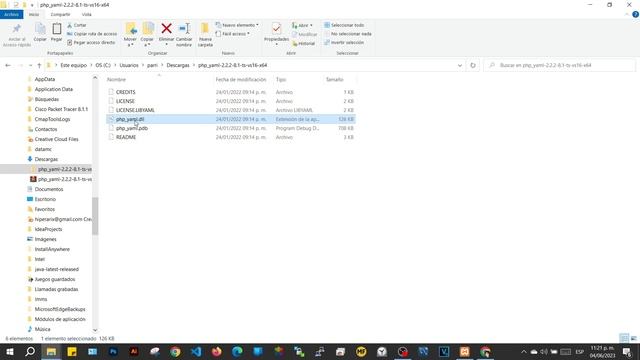Open the Archivo ribbon tab
The image size is (640, 360).
click(11, 14)
